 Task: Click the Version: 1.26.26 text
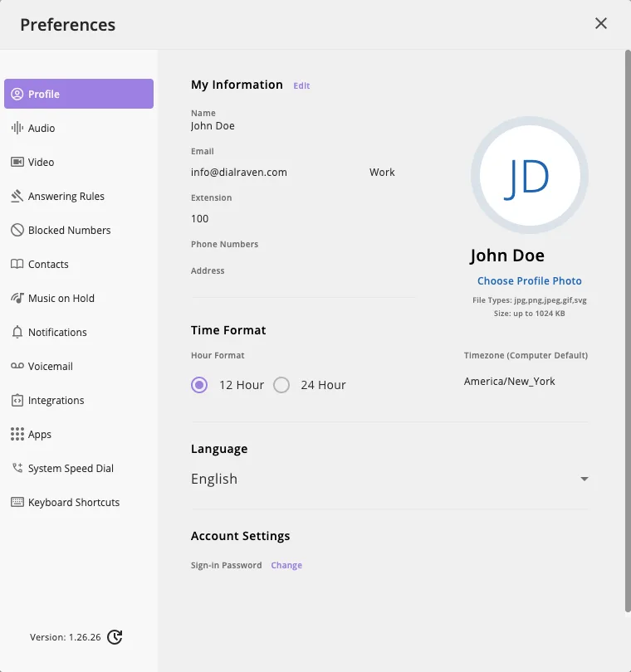click(x=66, y=637)
